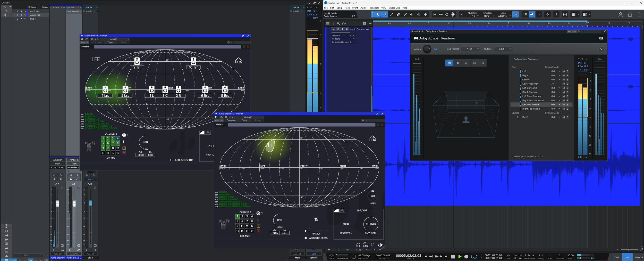Click return-to-zero transport button
644x261 pixels.
point(446,257)
